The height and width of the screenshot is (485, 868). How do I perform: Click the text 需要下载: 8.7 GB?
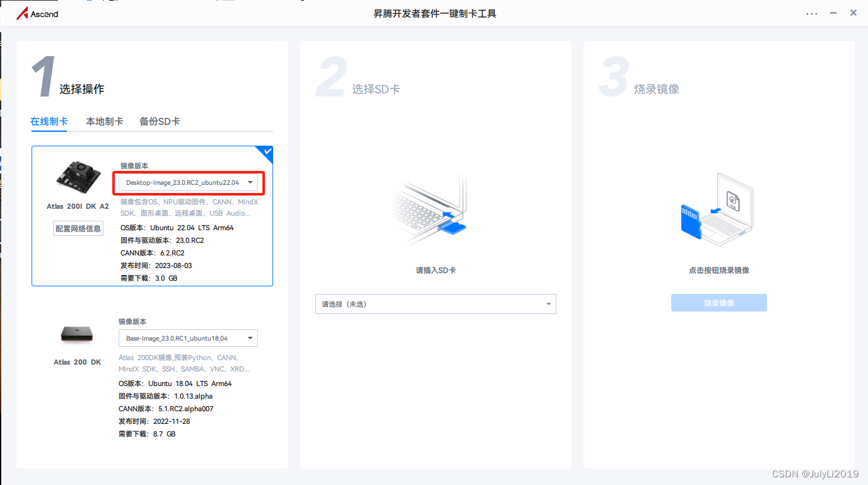147,434
